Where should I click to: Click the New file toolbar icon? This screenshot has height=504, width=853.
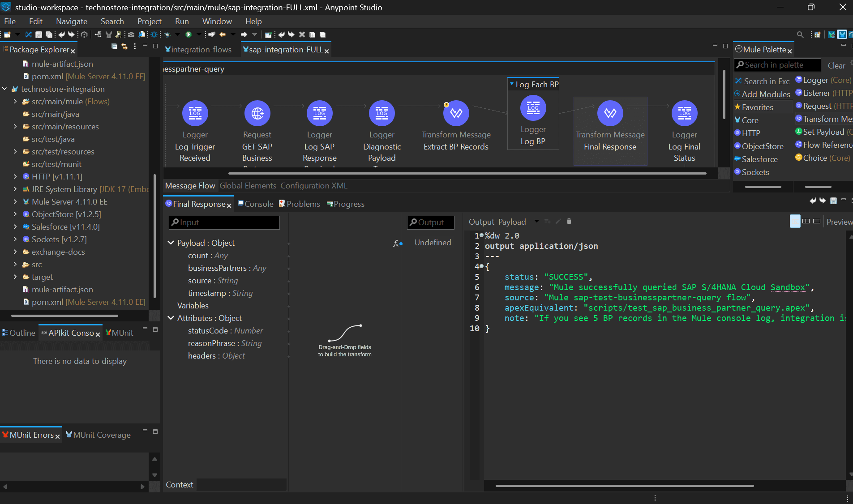click(x=7, y=34)
